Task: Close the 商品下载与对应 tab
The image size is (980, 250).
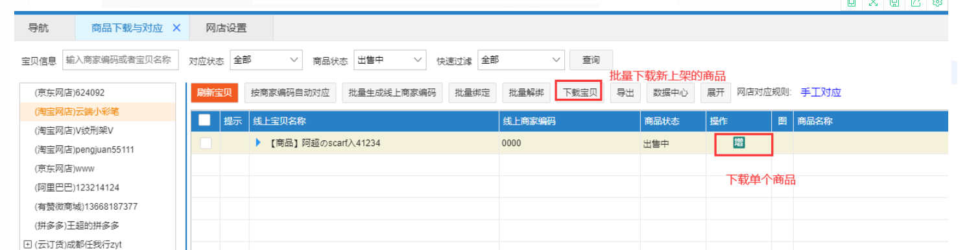Action: pyautogui.click(x=176, y=28)
